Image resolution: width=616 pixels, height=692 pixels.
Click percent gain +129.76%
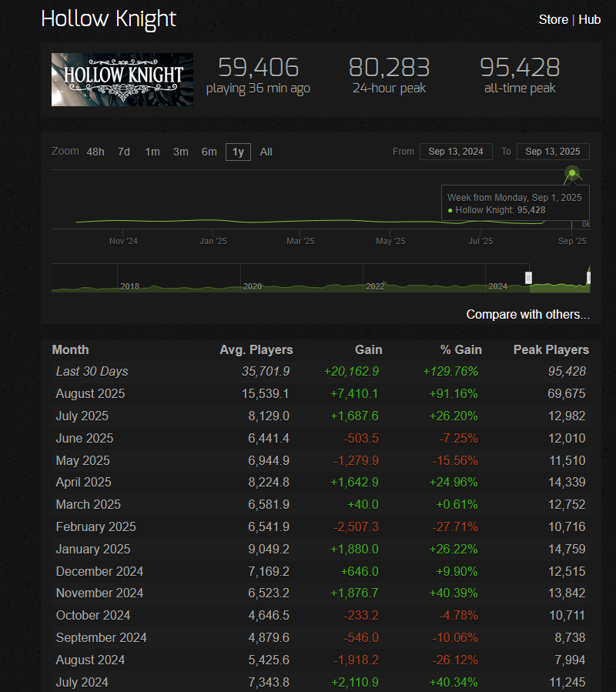click(x=450, y=371)
